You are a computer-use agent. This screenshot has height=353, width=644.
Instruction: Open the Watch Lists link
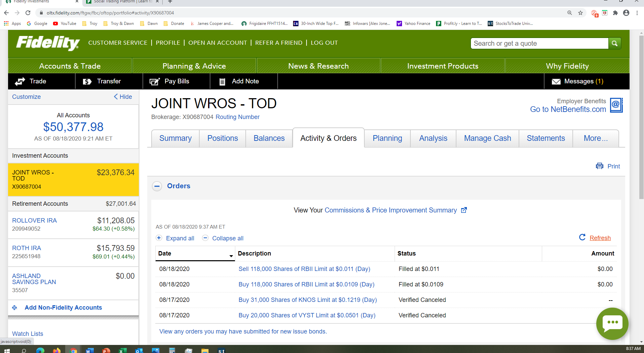[x=28, y=334]
